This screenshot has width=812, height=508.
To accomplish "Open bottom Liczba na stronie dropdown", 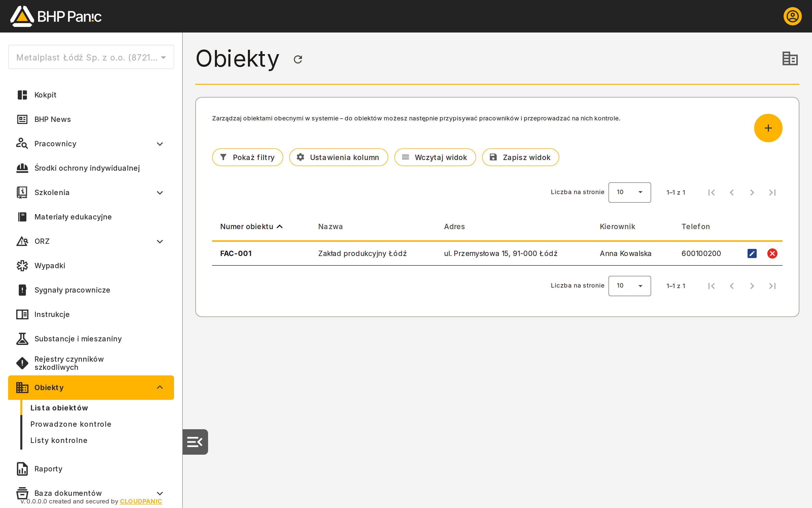I will pyautogui.click(x=630, y=286).
